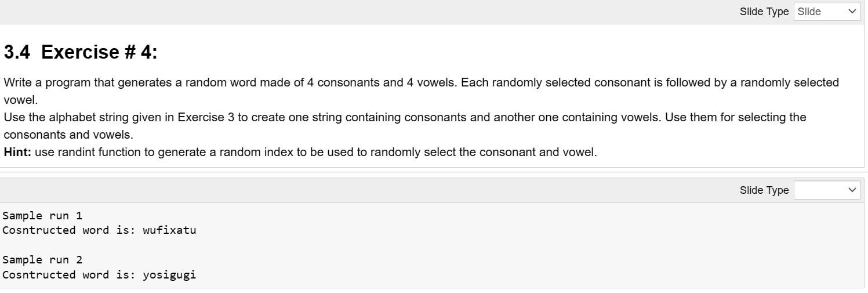Click the second 'Cosntructed word is:' text
The height and width of the screenshot is (293, 868).
click(x=69, y=275)
